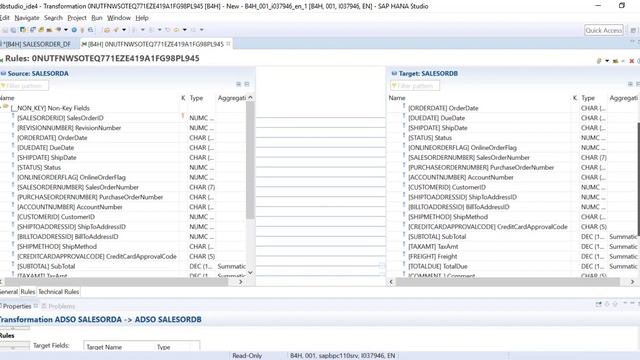Open the Help menu
640x360 pixels.
pyautogui.click(x=142, y=18)
